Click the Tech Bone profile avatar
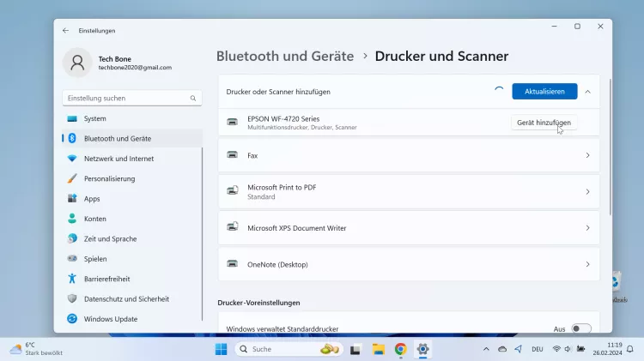644x361 pixels. click(x=77, y=63)
